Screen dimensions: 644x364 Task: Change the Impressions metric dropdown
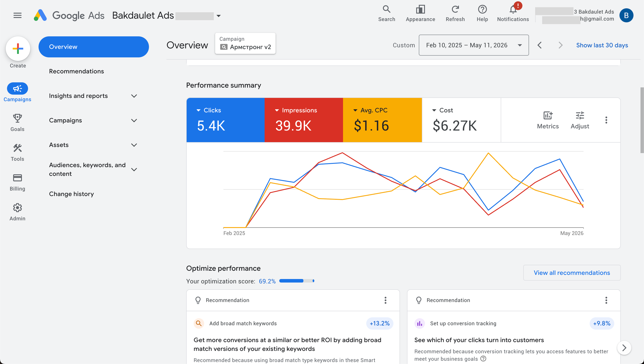click(296, 110)
